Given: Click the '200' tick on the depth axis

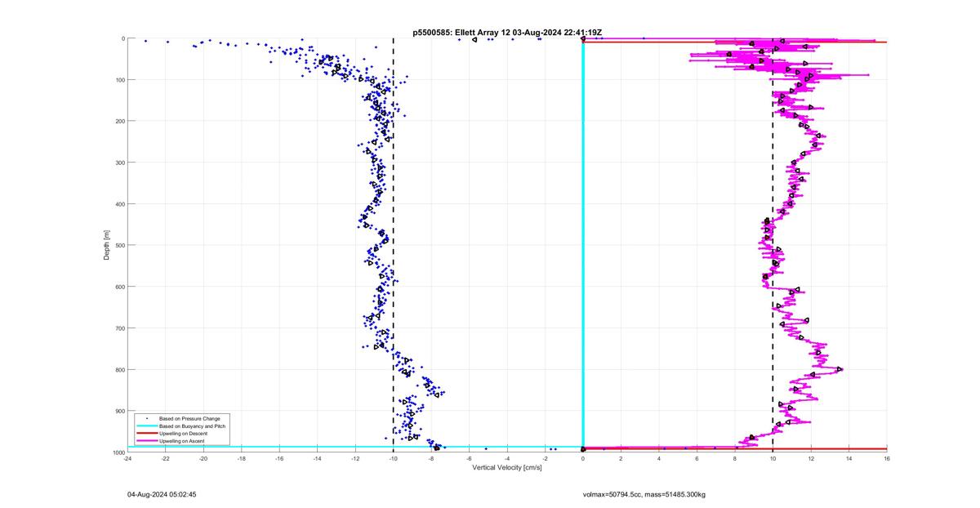Looking at the screenshot, I should (x=120, y=121).
